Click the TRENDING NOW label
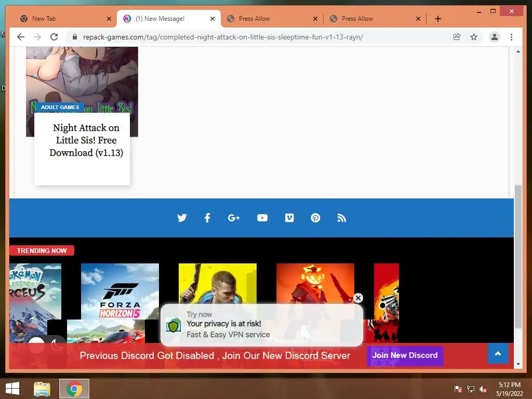 42,251
